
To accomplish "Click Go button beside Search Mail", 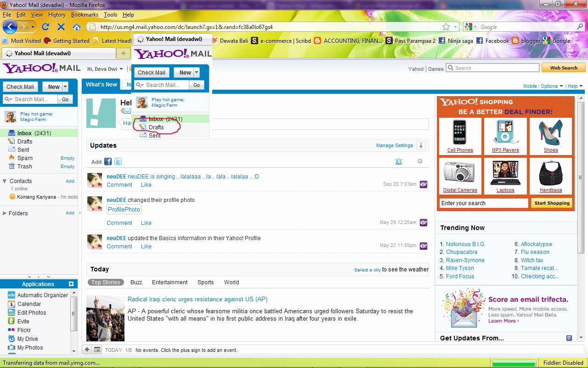I will tap(65, 99).
